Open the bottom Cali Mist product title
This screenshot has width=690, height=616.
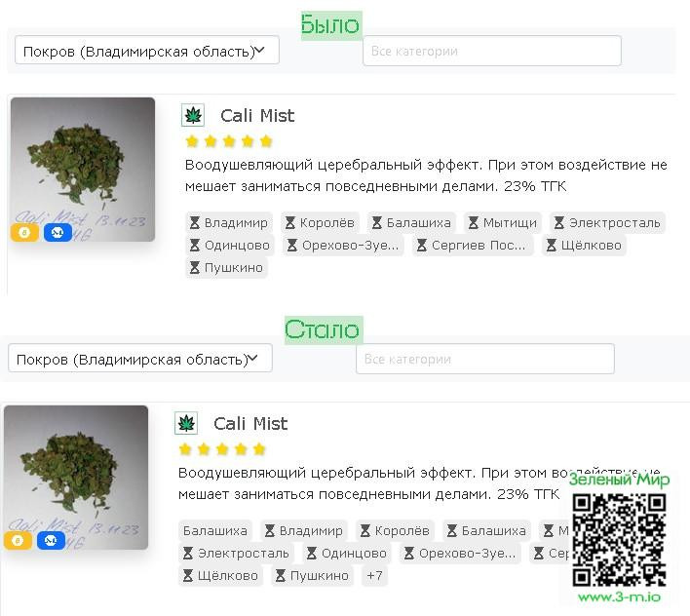point(250,424)
